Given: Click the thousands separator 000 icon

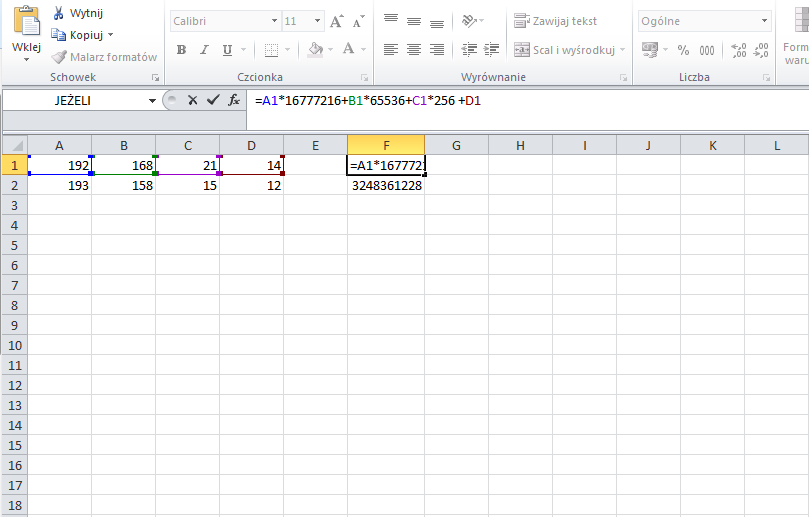Looking at the screenshot, I should pos(707,50).
